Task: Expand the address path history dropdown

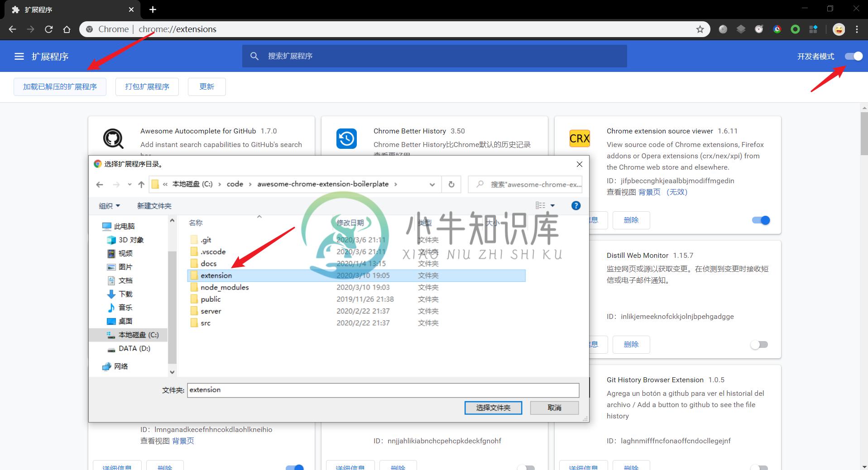Action: pos(432,185)
